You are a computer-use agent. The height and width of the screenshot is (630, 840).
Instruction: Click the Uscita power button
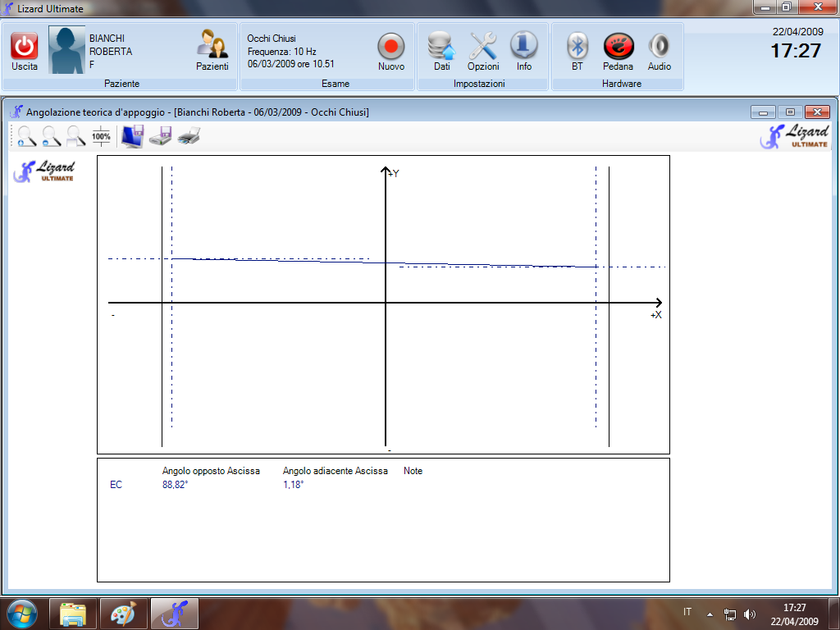point(25,47)
